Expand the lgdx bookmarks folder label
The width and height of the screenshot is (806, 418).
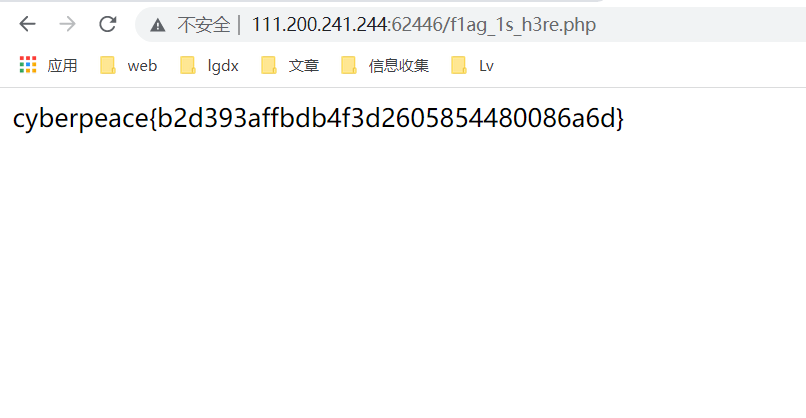click(223, 66)
